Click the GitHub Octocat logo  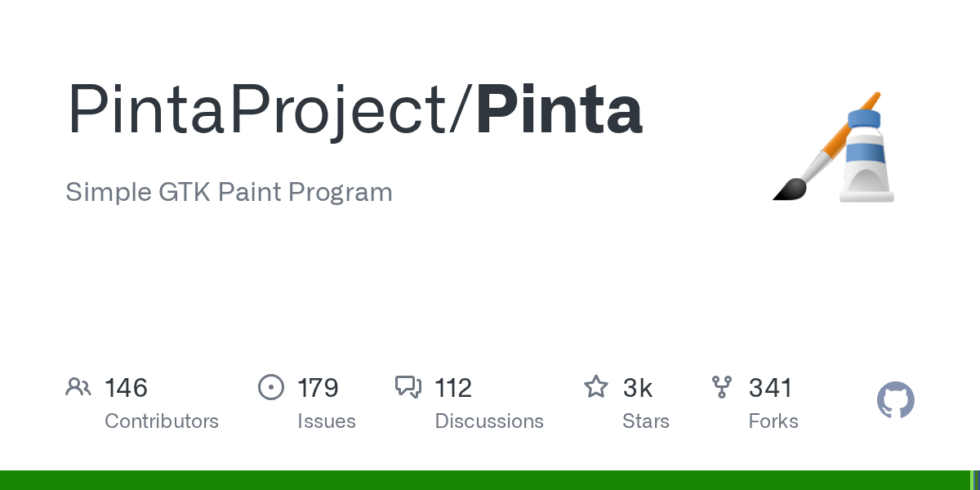(895, 401)
